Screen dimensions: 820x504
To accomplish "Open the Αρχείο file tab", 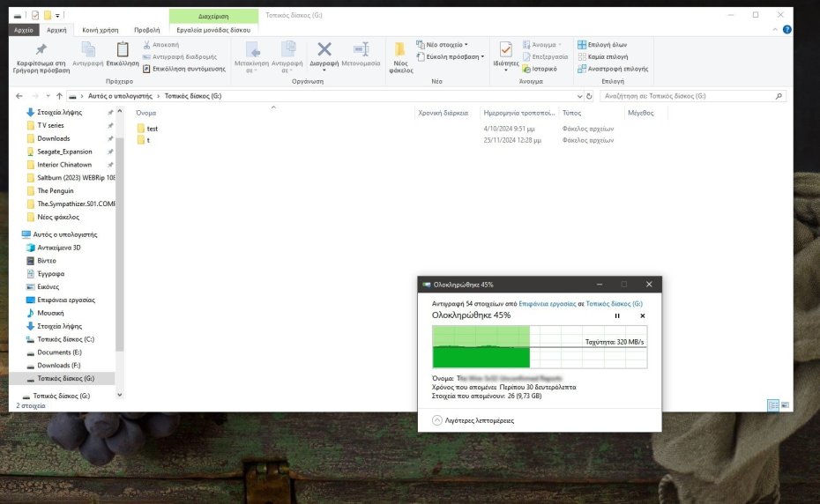I will [24, 30].
